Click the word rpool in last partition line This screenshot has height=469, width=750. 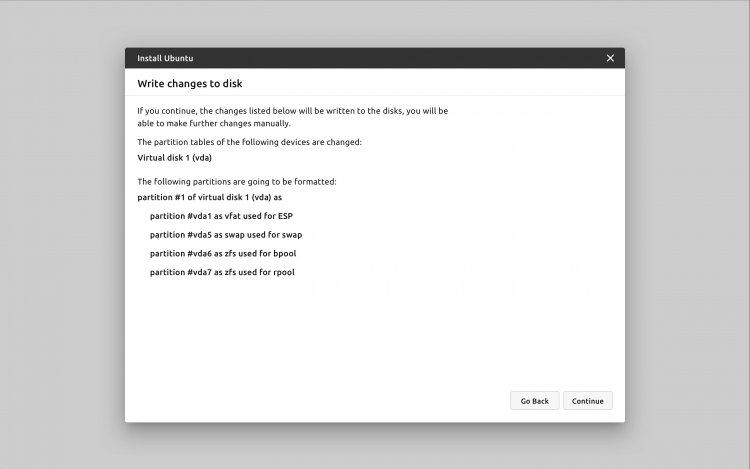(284, 272)
